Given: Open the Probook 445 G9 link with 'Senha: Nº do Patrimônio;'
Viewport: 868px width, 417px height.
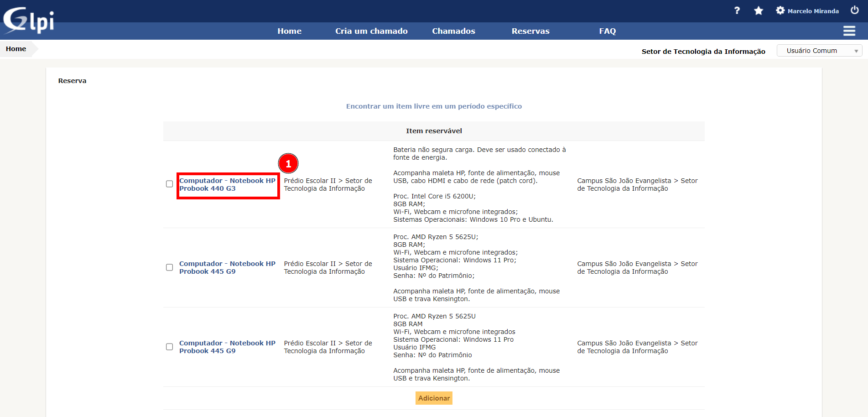Looking at the screenshot, I should 227,267.
